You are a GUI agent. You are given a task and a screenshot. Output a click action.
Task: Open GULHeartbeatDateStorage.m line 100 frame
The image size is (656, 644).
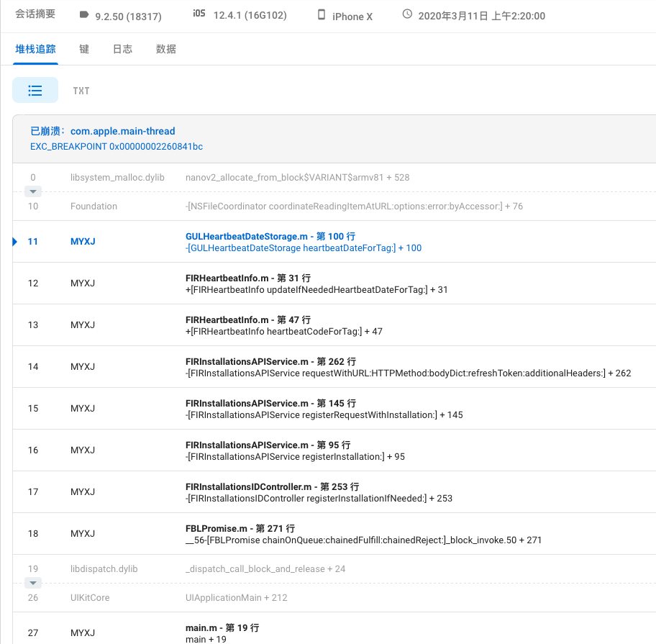point(270,236)
